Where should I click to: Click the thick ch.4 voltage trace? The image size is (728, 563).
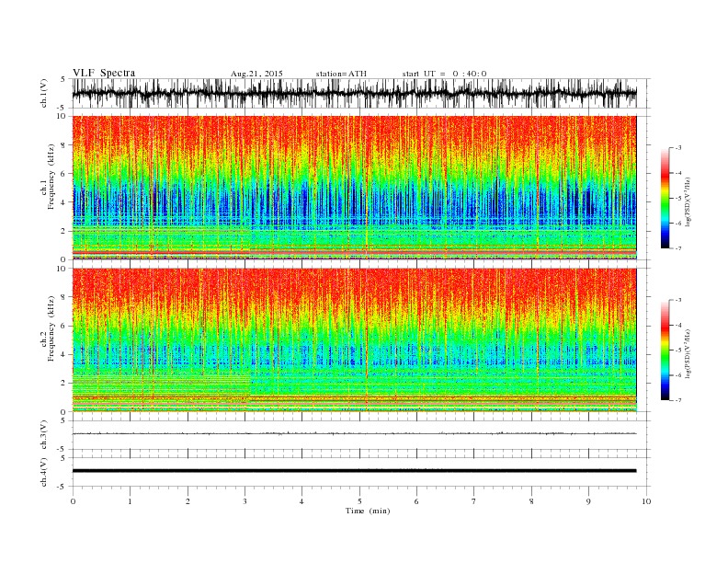click(354, 471)
